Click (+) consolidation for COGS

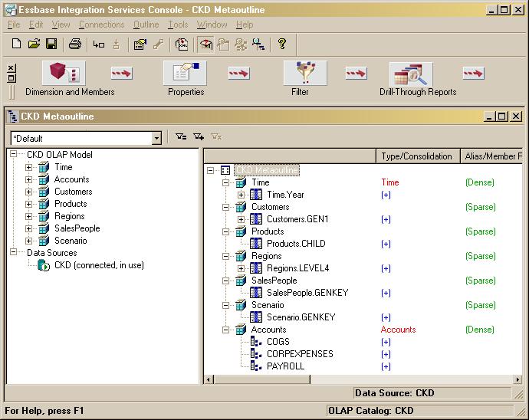point(386,342)
